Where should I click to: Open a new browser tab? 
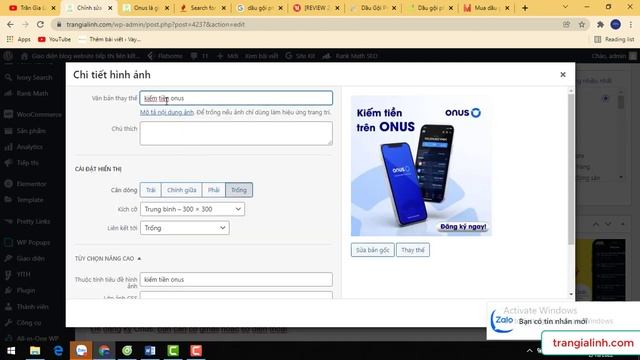pos(525,8)
